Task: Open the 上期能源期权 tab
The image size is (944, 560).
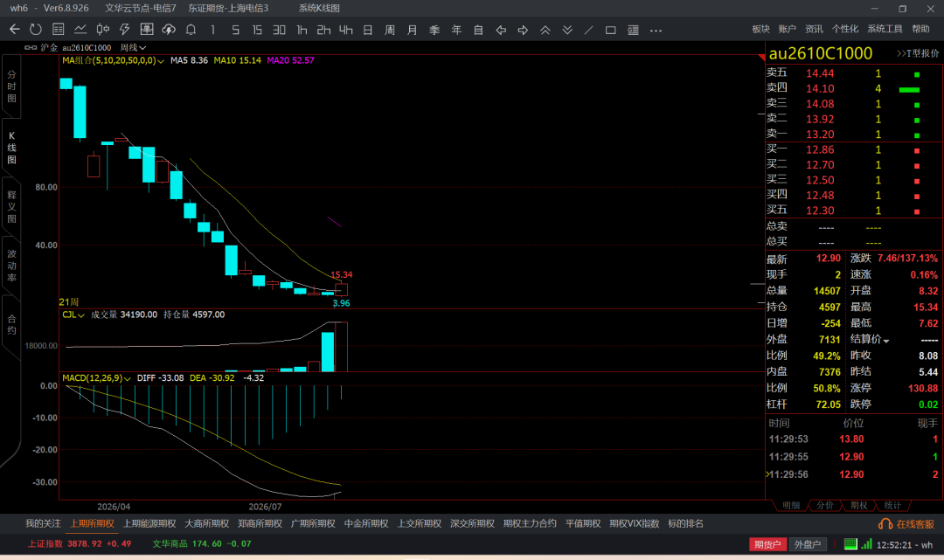Action: pyautogui.click(x=149, y=524)
